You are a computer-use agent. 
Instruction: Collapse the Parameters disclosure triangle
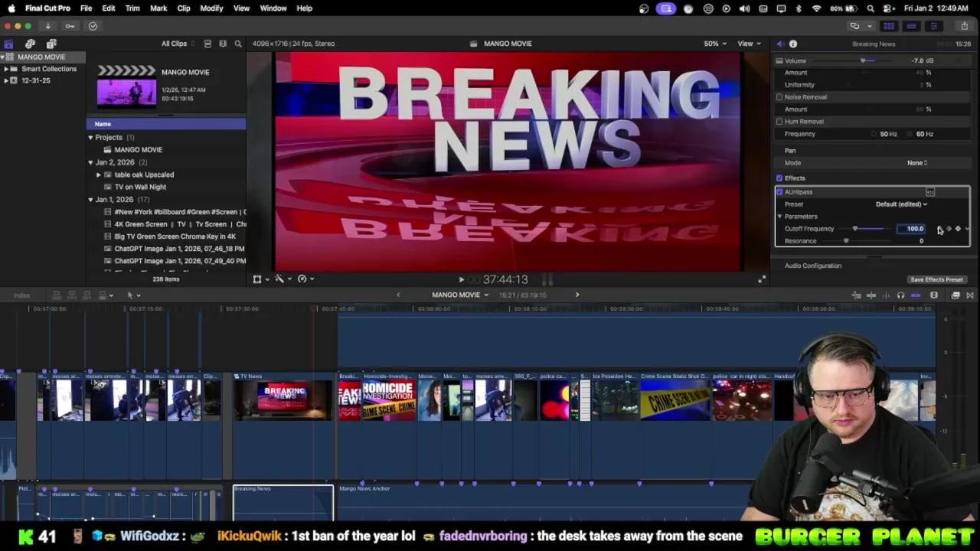[779, 217]
